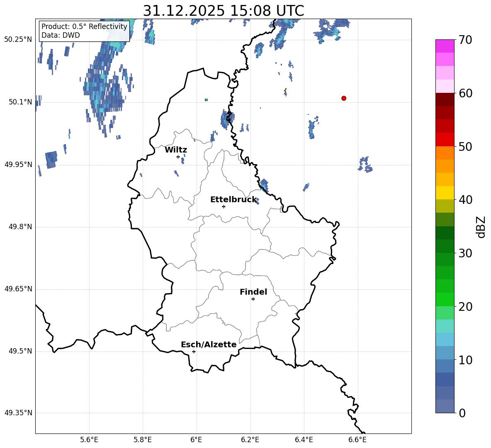The image size is (491, 448).
Task: Click the blue echo patch near 49.95°N left edge
Action: click(x=51, y=160)
